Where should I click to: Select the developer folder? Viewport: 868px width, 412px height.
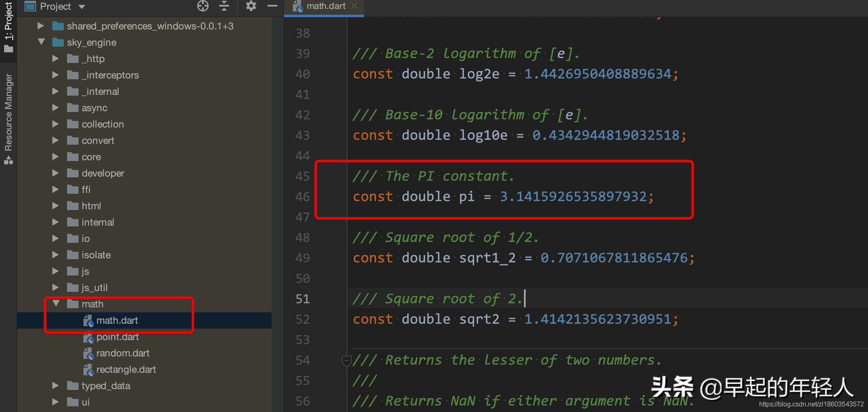(103, 173)
